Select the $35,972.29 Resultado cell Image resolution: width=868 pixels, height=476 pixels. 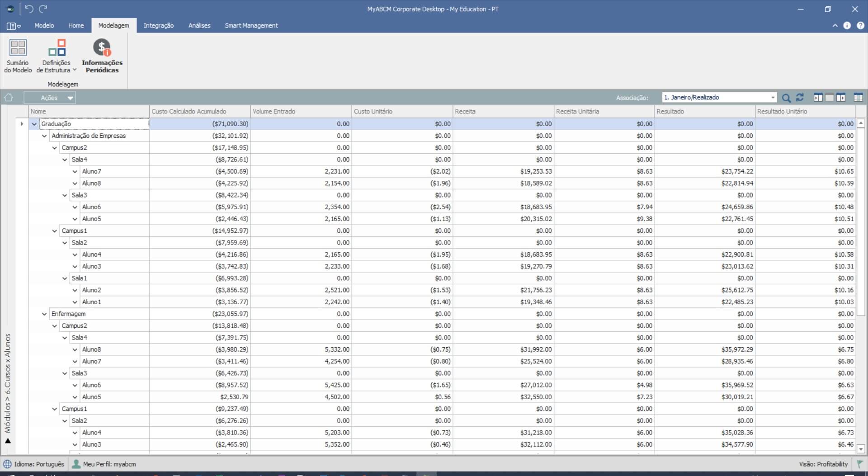tap(705, 349)
